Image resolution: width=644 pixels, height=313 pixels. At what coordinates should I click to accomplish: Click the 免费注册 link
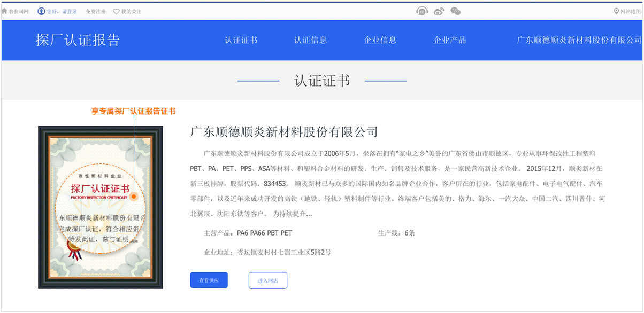[x=95, y=11]
